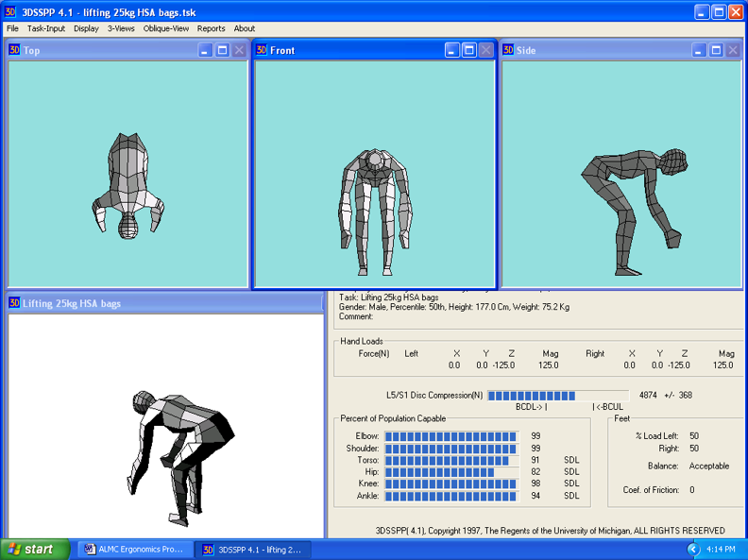The height and width of the screenshot is (560, 748).
Task: Maximize the Front view window
Action: [x=469, y=50]
